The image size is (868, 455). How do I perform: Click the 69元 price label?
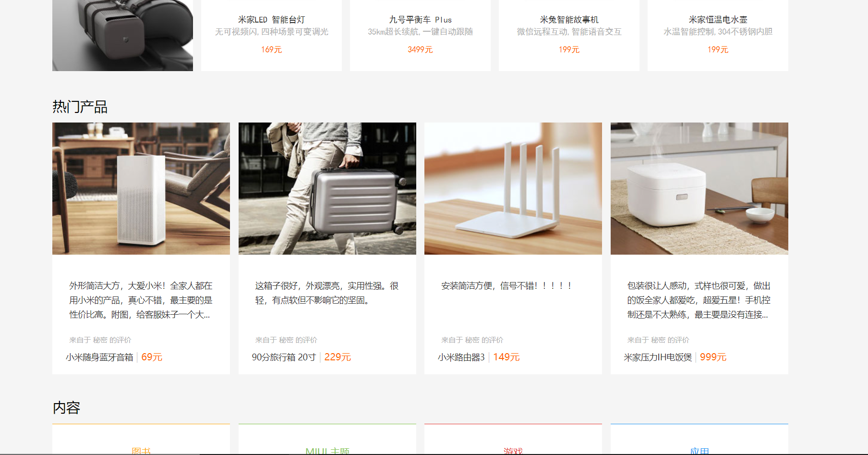[152, 357]
